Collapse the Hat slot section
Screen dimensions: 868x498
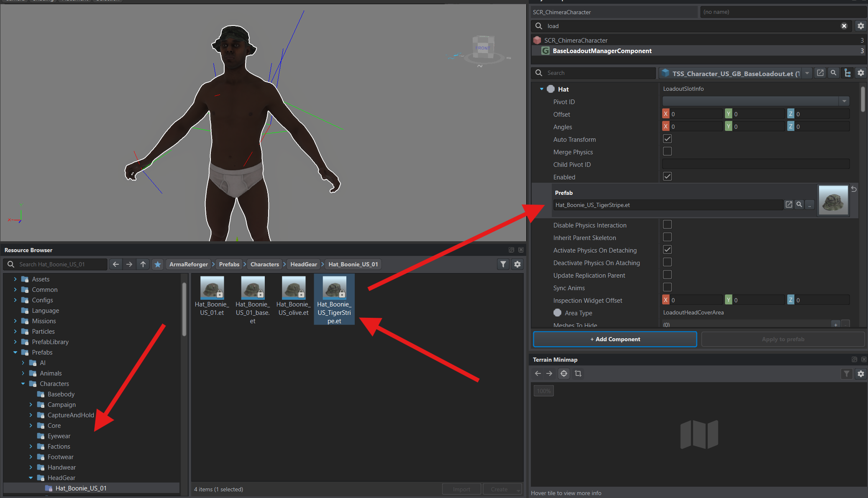point(541,89)
